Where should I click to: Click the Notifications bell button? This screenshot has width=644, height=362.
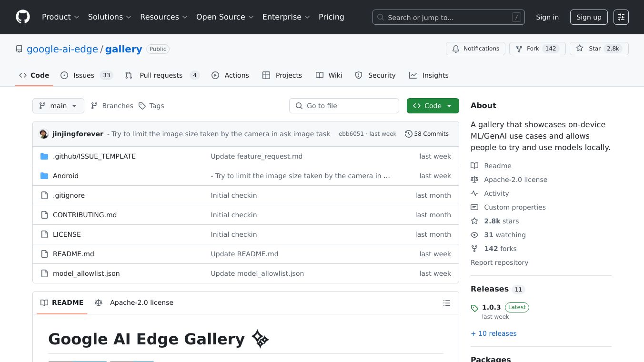475,49
